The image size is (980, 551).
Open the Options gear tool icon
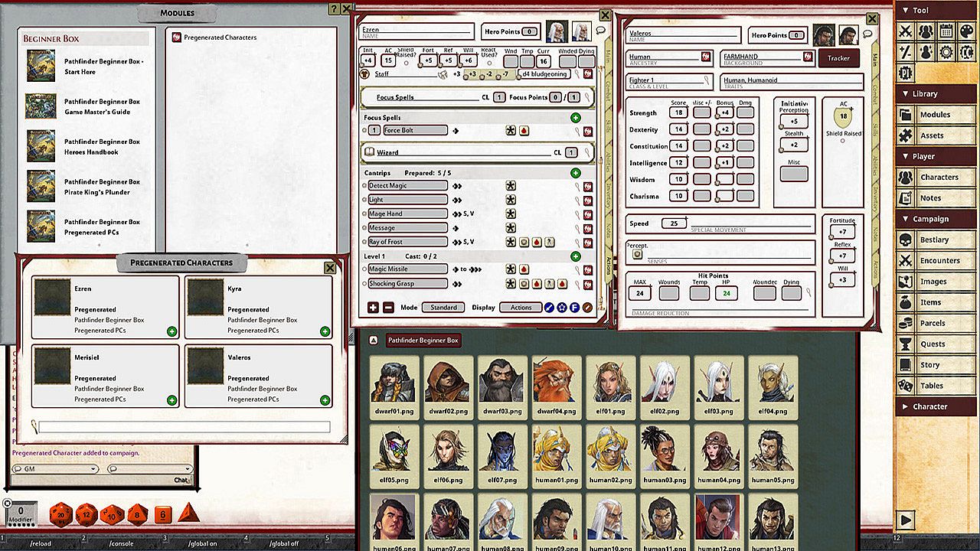point(946,52)
